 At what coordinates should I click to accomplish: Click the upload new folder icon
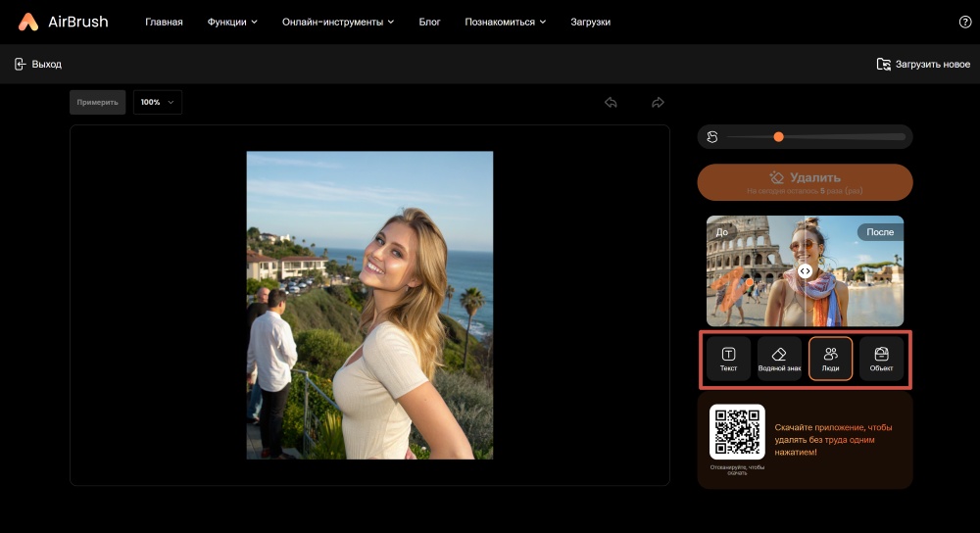point(883,64)
